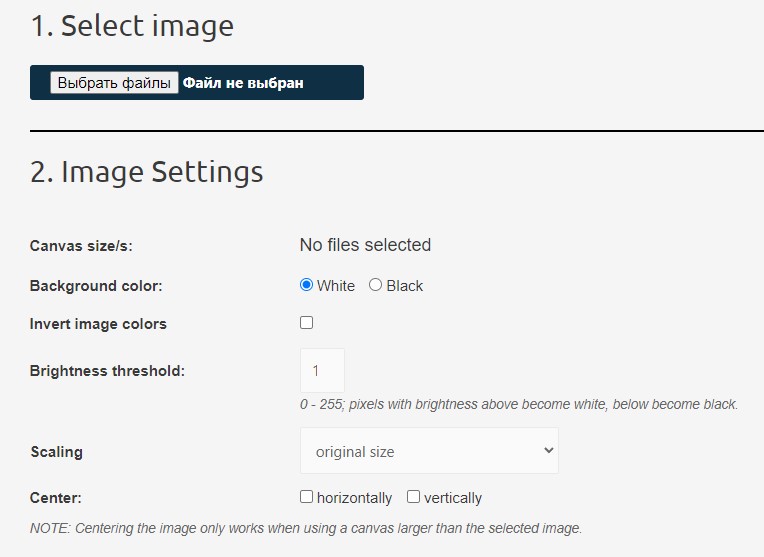Viewport: 764px width, 557px height.
Task: Tick the center horizontally checkbox
Action: (x=307, y=497)
